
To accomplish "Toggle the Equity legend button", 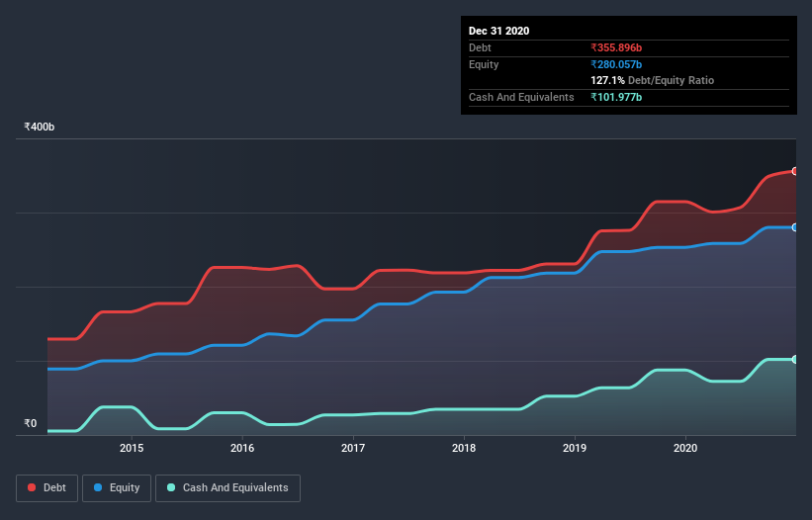I will [x=117, y=488].
